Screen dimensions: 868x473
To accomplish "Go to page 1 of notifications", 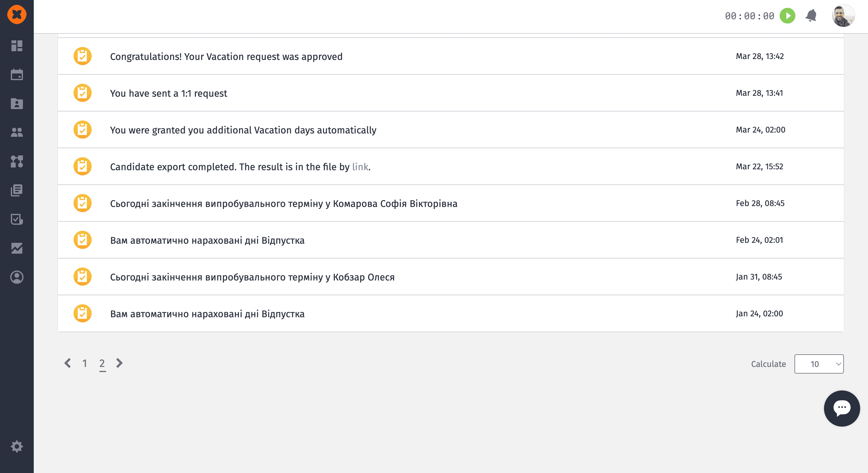I will 85,363.
